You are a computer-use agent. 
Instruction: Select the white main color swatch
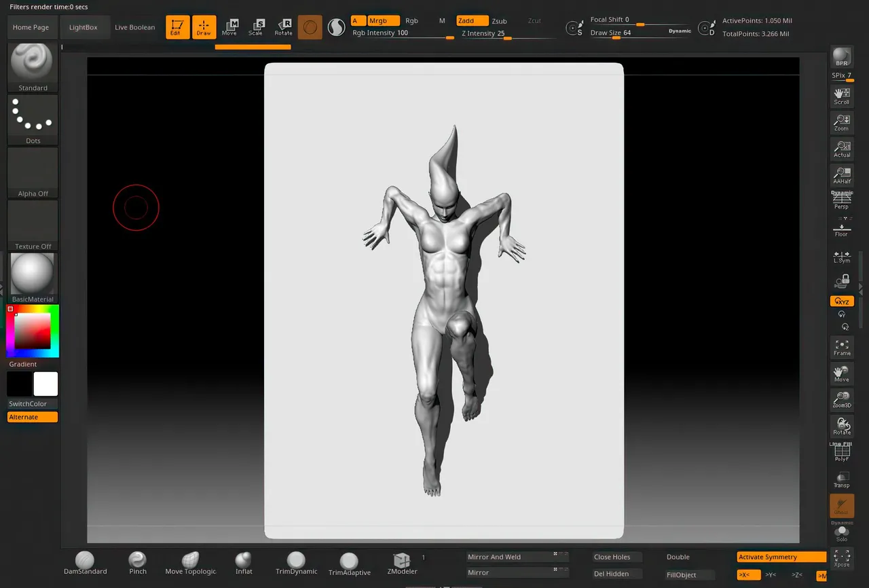coord(45,384)
